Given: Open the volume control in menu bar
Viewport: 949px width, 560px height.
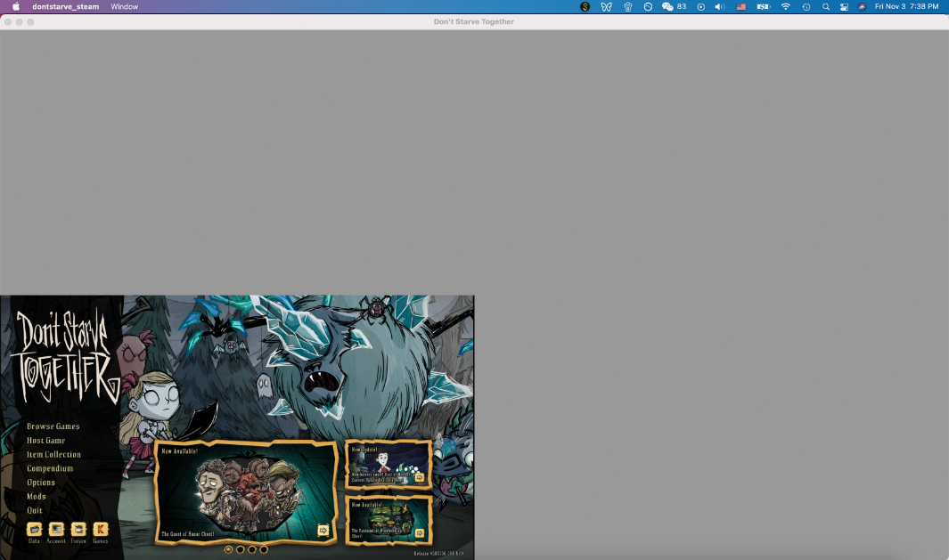Looking at the screenshot, I should 720,6.
